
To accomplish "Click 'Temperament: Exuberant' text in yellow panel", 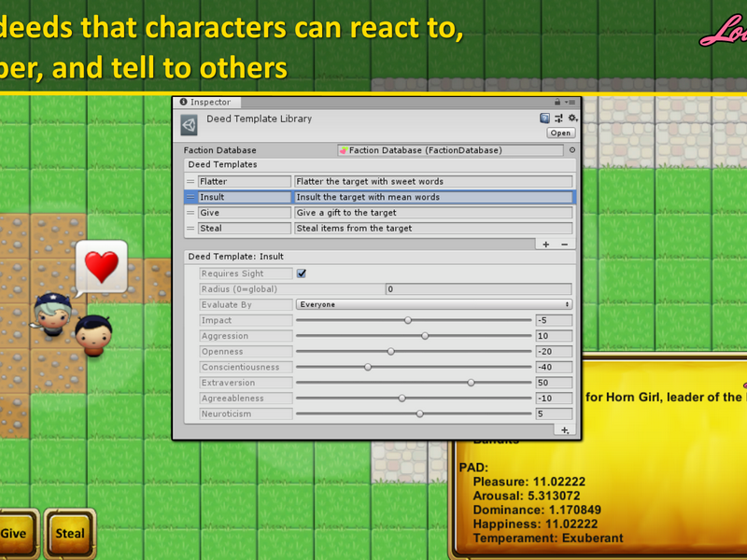I will (x=548, y=539).
